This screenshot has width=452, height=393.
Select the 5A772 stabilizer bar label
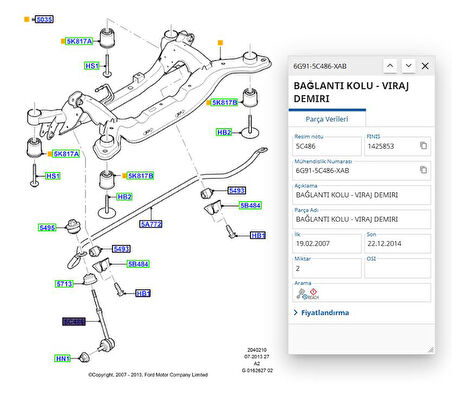[151, 224]
